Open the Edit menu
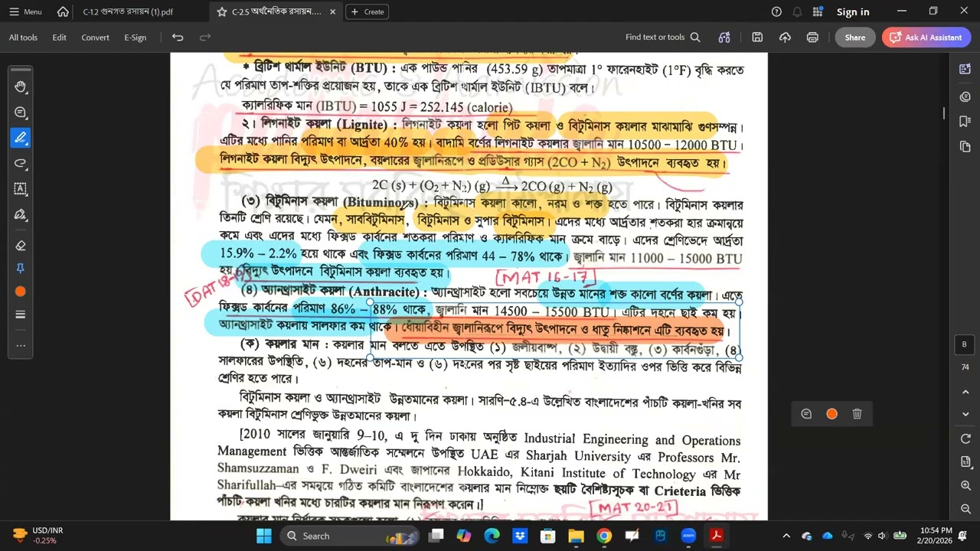 click(x=59, y=37)
